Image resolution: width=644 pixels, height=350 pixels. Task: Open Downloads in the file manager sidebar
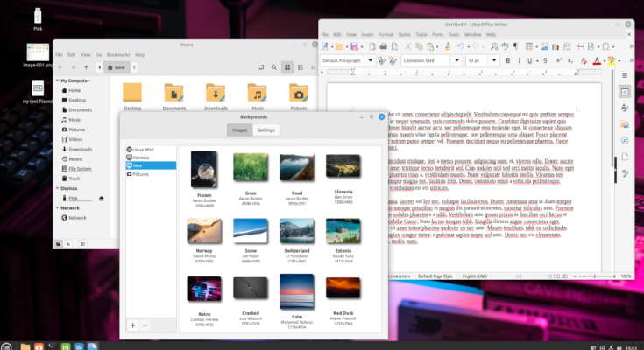click(x=80, y=149)
